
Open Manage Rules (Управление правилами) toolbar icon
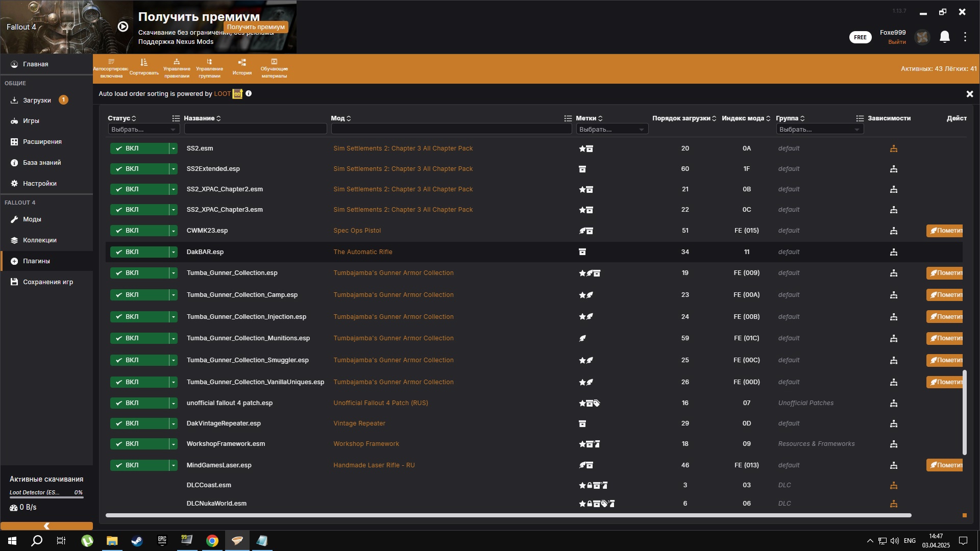177,67
